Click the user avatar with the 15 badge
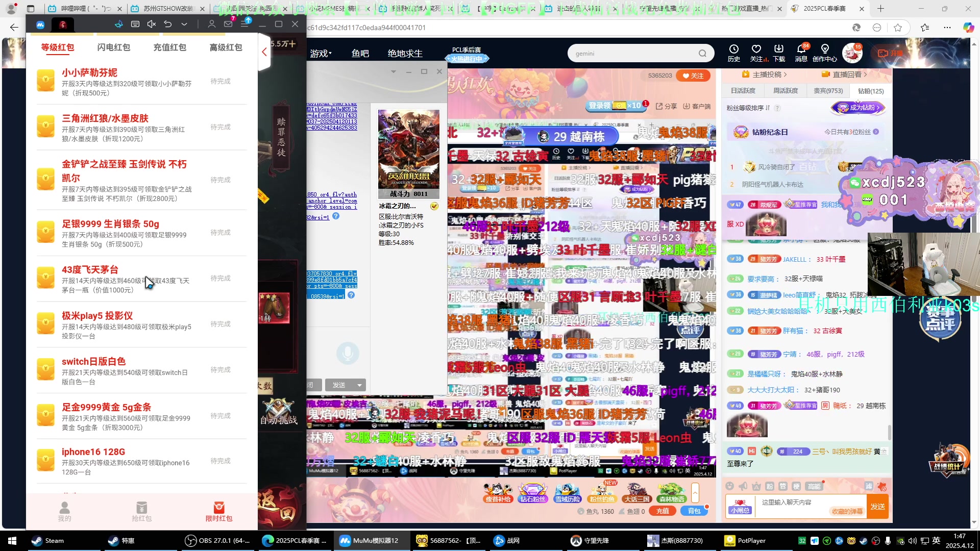 pyautogui.click(x=852, y=53)
